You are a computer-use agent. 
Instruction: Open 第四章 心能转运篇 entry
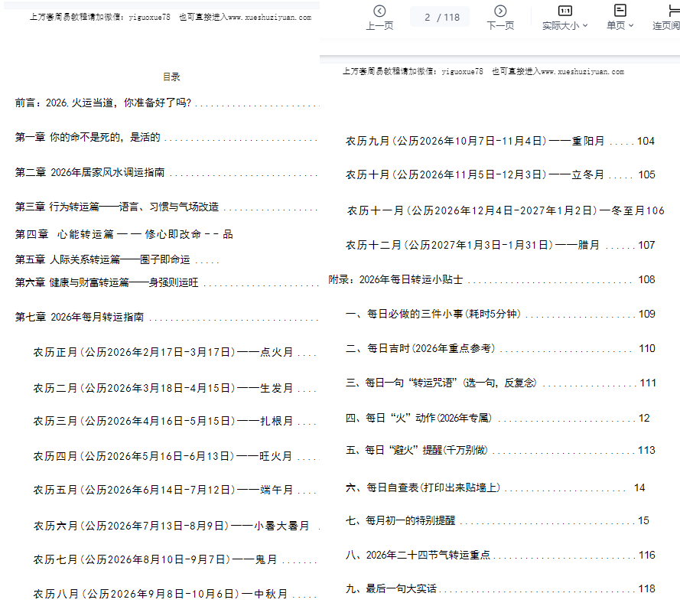click(124, 234)
